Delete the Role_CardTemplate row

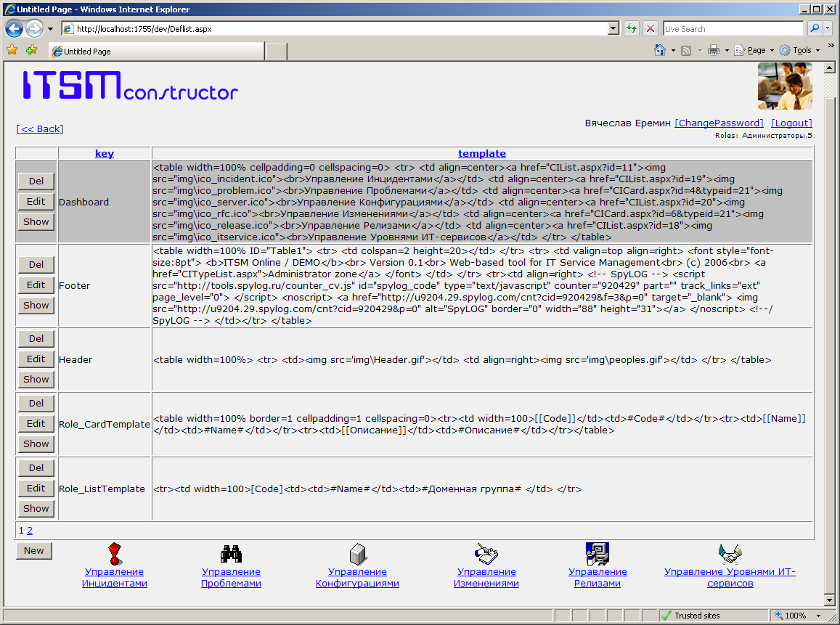point(36,404)
